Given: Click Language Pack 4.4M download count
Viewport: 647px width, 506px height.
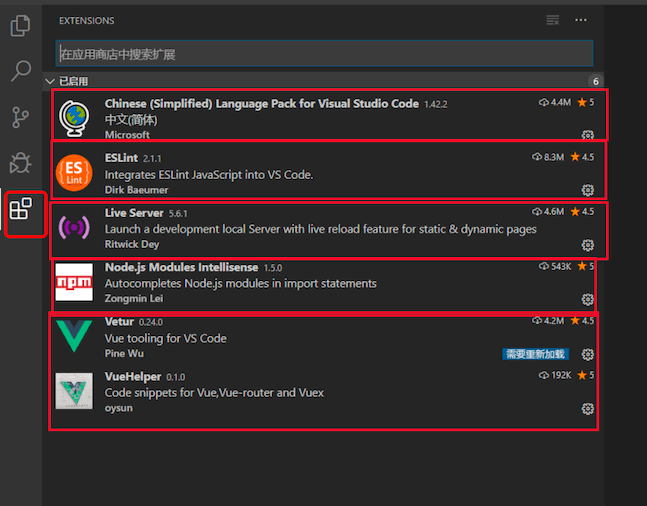Looking at the screenshot, I should coord(555,102).
